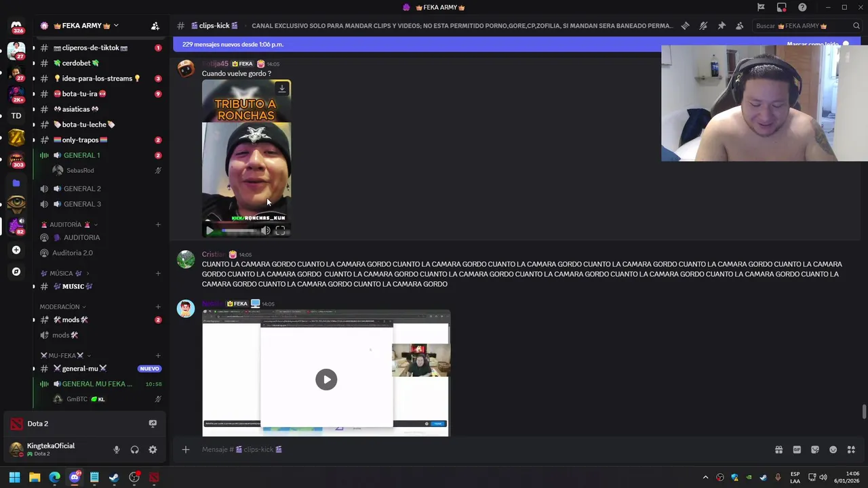Viewport: 868px width, 488px height.
Task: Open the general-mu channel
Action: 100,369
